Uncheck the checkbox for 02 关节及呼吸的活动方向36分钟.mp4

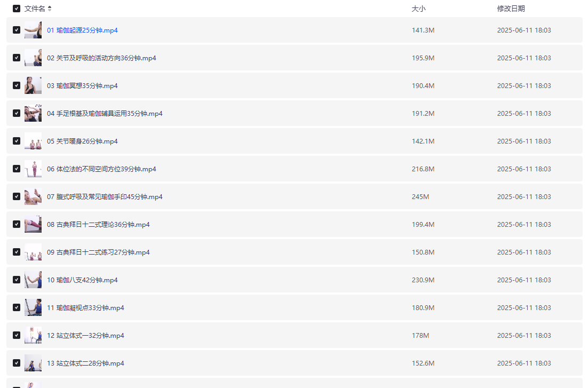pyautogui.click(x=17, y=58)
